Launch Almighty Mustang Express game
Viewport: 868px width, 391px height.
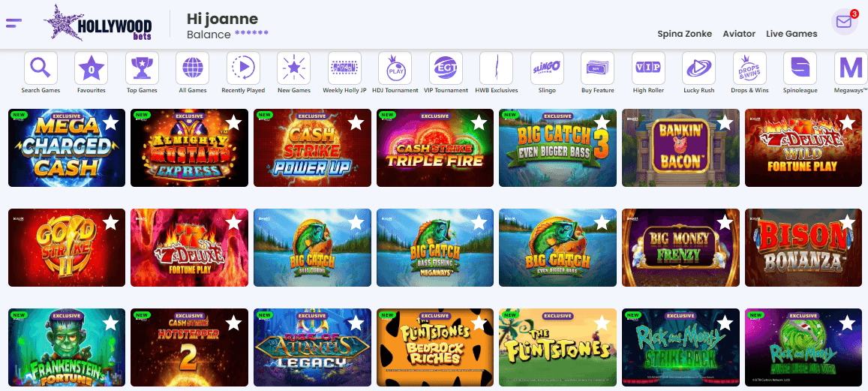tap(189, 148)
